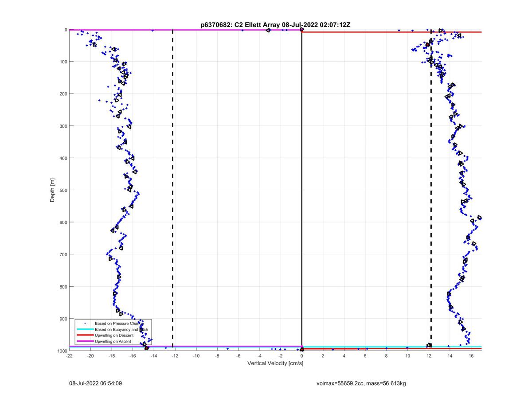
Task: Click velocity axis tick label 10
Action: [407, 355]
